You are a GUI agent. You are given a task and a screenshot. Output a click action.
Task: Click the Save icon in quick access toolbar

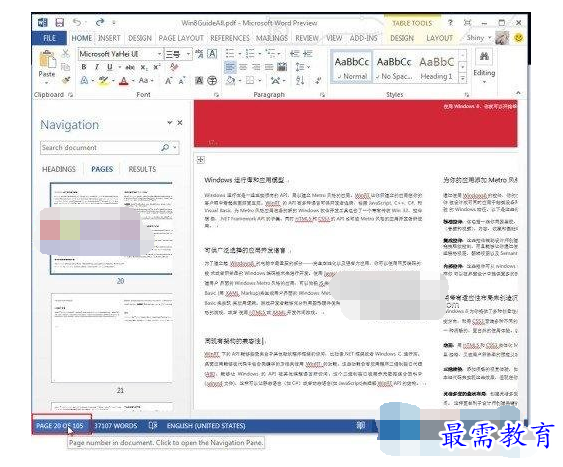point(60,23)
